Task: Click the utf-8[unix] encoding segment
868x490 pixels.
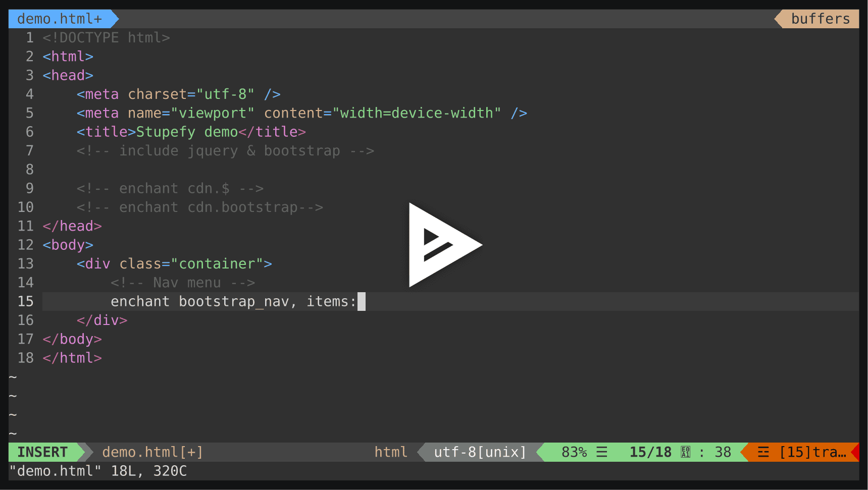Action: click(480, 452)
